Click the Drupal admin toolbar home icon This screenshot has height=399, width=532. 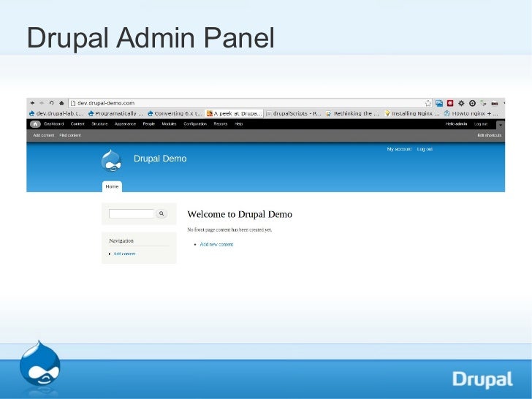pos(35,123)
